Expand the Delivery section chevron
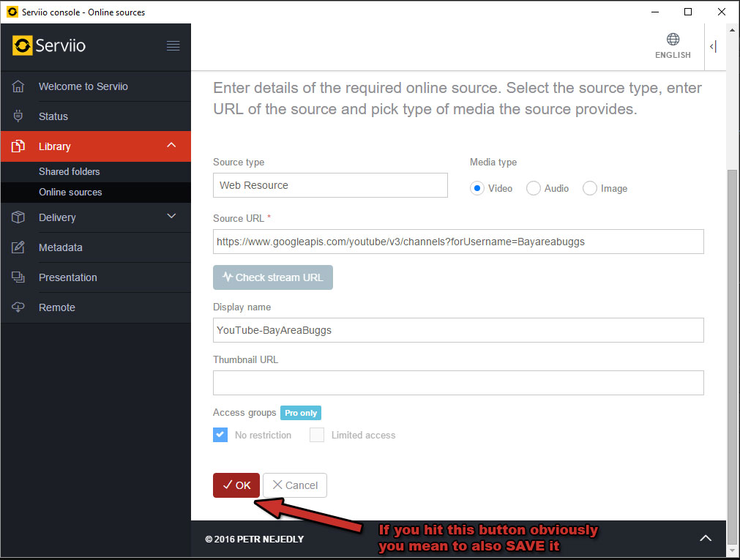Image resolution: width=740 pixels, height=560 pixels. pos(171,217)
